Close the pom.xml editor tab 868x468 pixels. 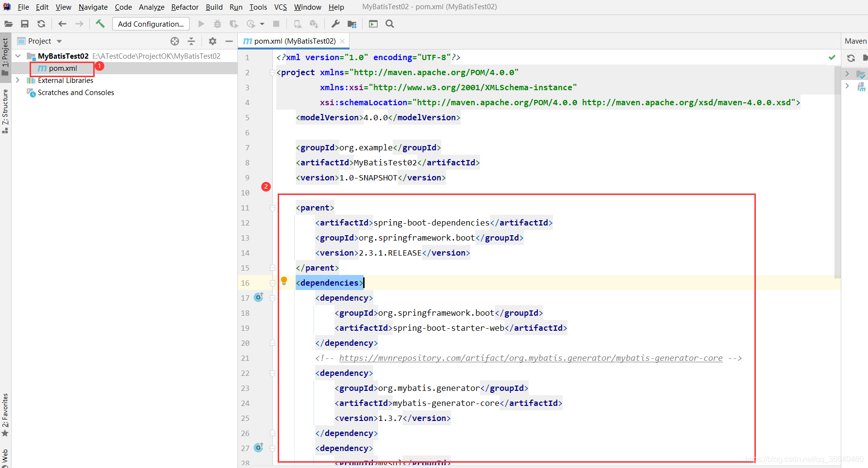coord(342,41)
